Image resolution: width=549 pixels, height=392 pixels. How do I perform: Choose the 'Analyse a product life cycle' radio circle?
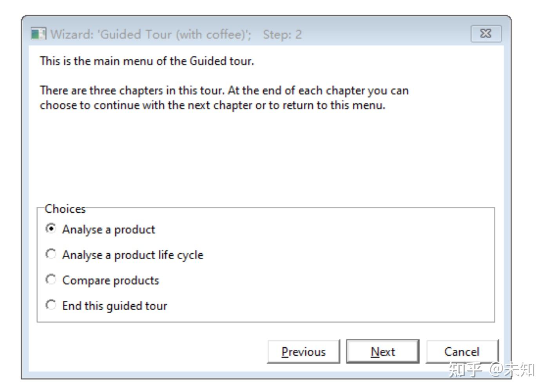pyautogui.click(x=51, y=254)
